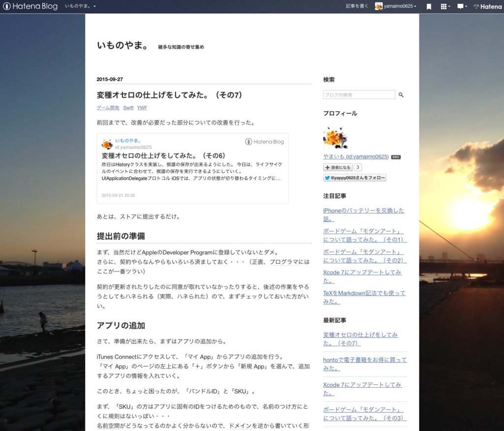Open the notifications speech bubble icon
This screenshot has height=431, width=504.
[460, 6]
